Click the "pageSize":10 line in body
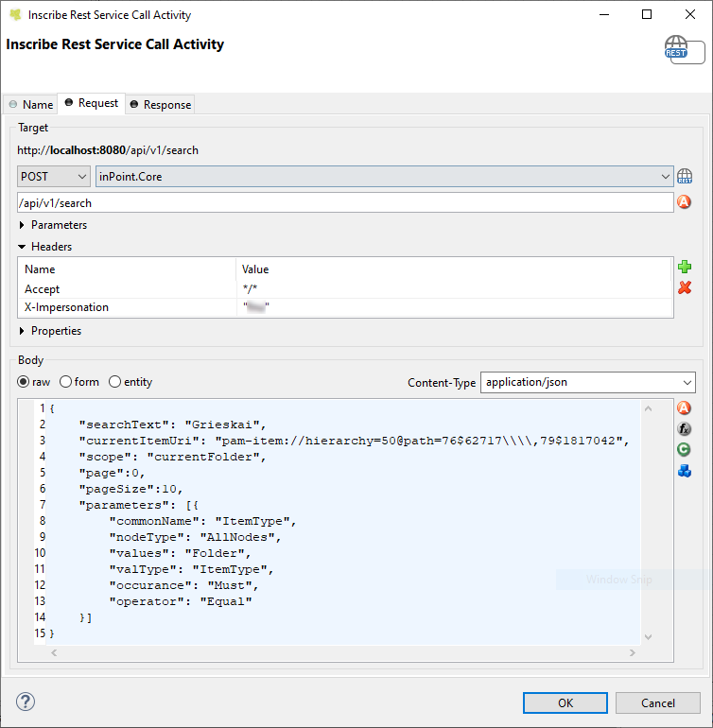 (x=131, y=489)
